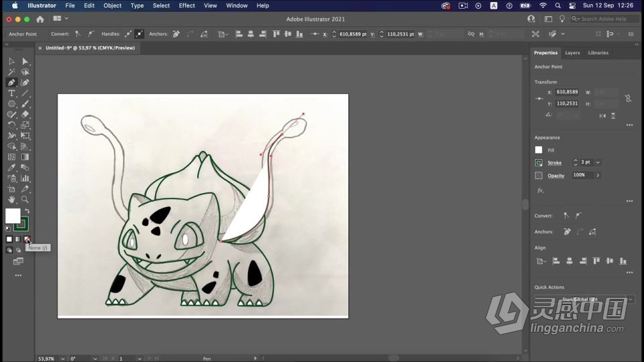Select the Artboard tool

click(11, 189)
